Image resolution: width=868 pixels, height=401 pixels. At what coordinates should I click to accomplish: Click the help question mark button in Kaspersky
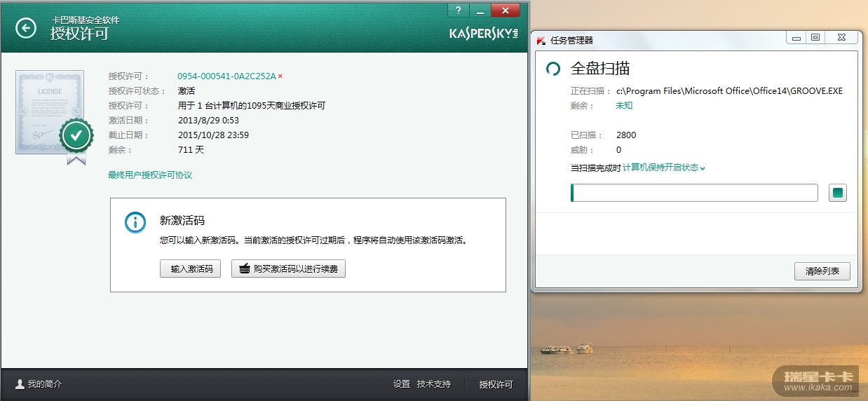click(x=459, y=10)
